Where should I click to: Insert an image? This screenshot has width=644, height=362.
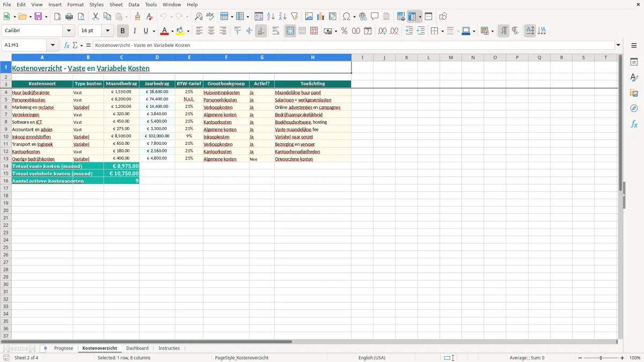click(x=309, y=17)
